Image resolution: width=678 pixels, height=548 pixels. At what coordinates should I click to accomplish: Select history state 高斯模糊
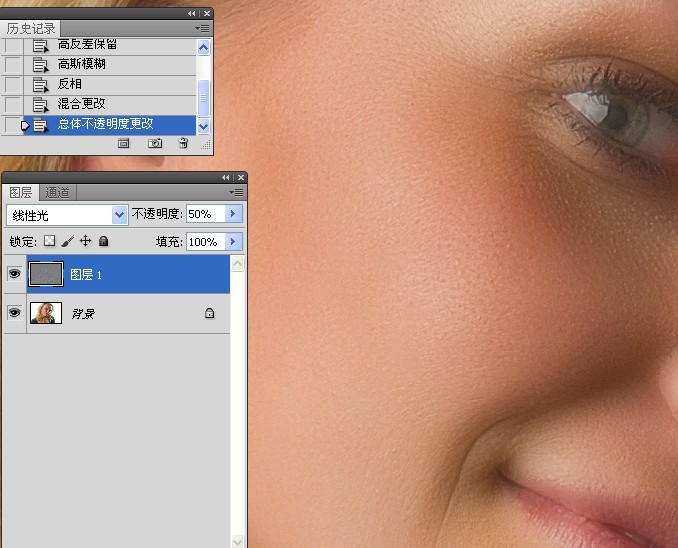coord(109,65)
